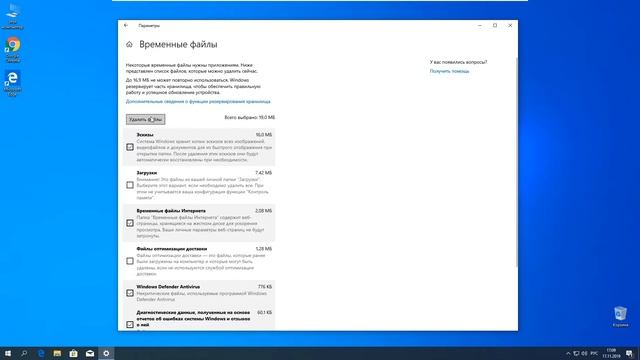Screen dimensions: 640x360
Task: Open Mail app from the taskbar
Action: tap(90, 353)
